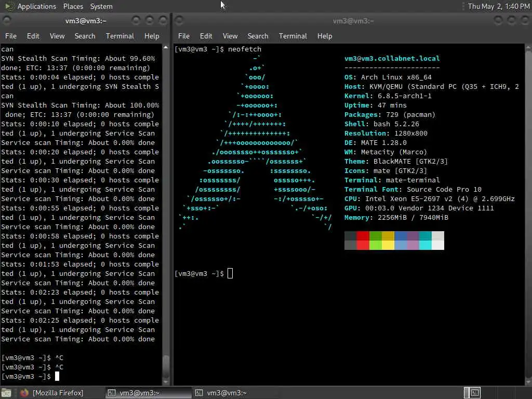532x399 pixels.
Task: Open Search menu in right neofetch terminal
Action: (x=258, y=36)
